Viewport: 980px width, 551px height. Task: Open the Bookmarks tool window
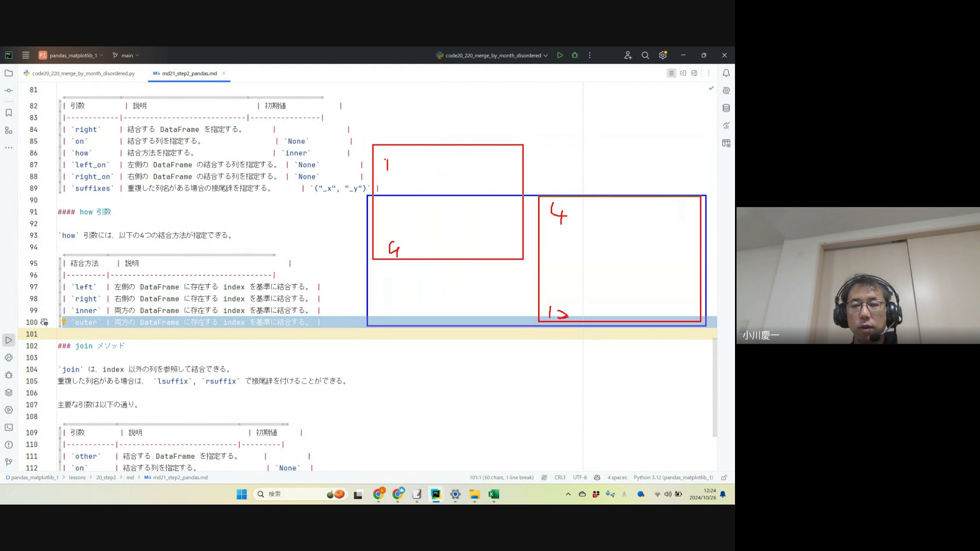click(9, 113)
